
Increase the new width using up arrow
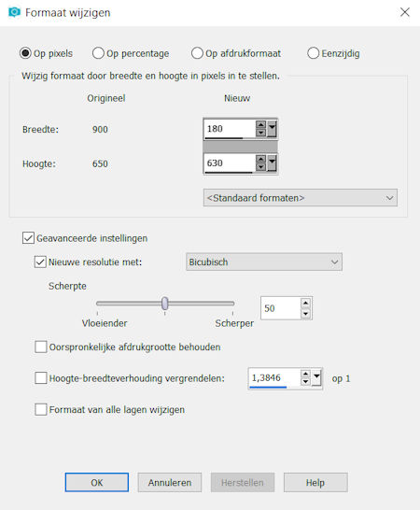[260, 124]
